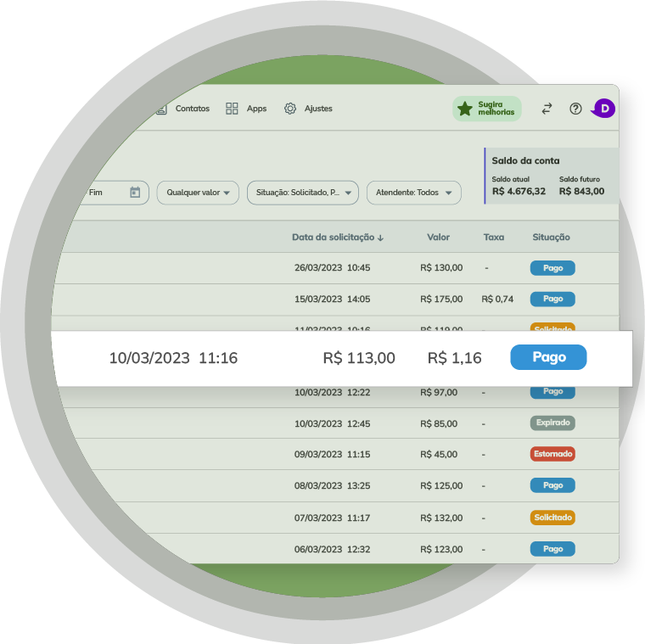Viewport: 645px width, 644px height.
Task: Click the Saldo atual amount R$ 4.676,32
Action: [519, 191]
